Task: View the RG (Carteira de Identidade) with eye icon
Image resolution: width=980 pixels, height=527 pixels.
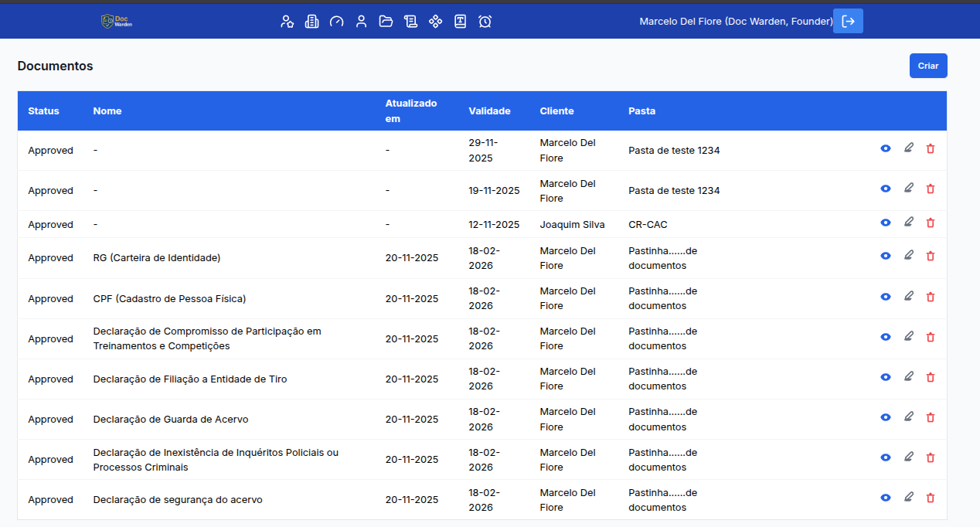Action: (x=885, y=256)
